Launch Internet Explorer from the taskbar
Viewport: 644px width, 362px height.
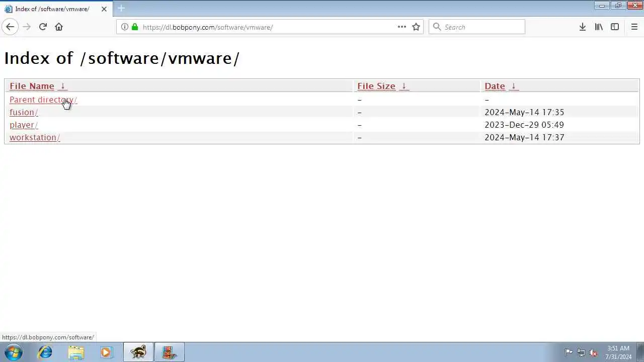[45, 352]
